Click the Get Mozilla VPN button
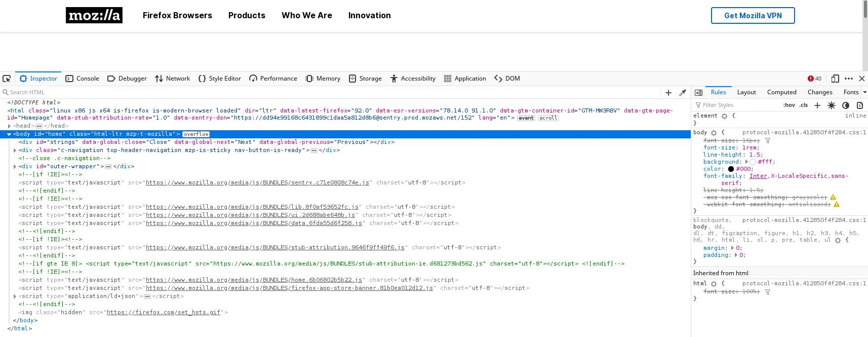Screen dimensions: 868x337 (x=753, y=16)
